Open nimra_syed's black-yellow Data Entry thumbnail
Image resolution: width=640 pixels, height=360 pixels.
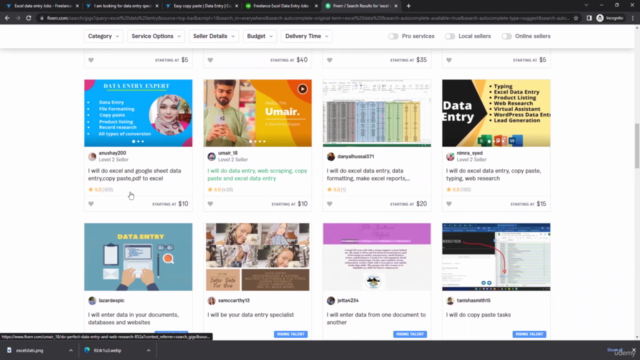click(x=496, y=113)
